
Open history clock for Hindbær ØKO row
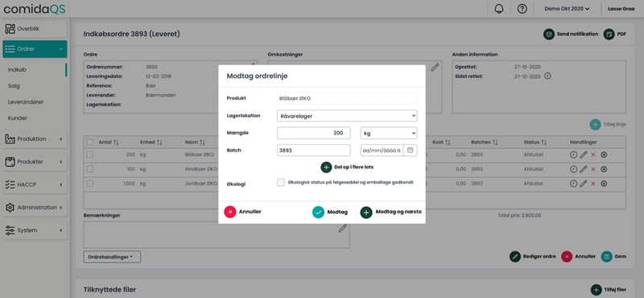pyautogui.click(x=573, y=169)
